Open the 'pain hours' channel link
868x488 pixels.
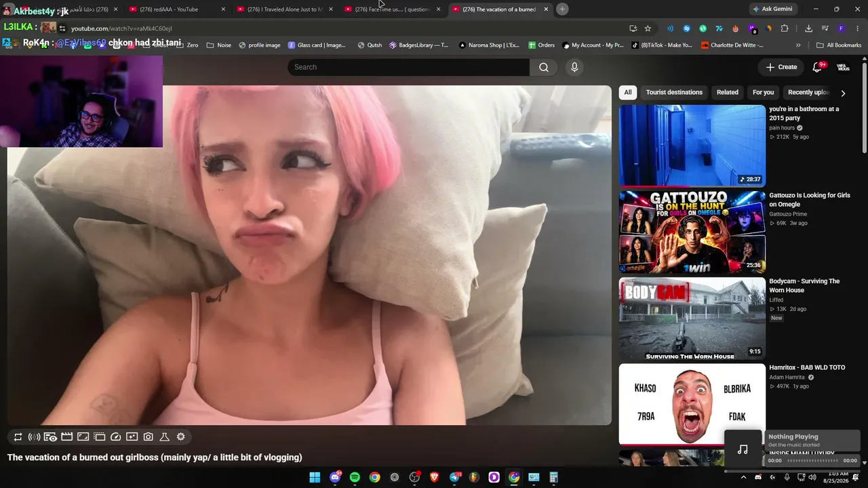tap(782, 127)
